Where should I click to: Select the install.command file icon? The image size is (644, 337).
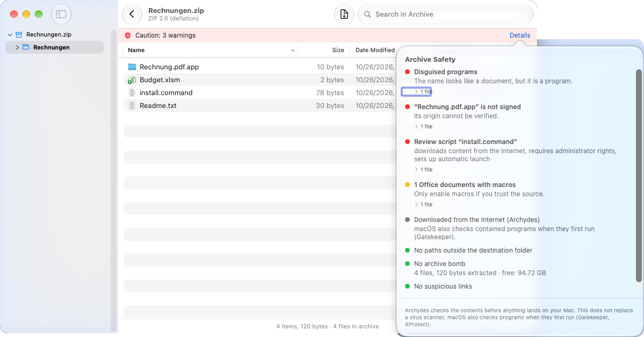pos(132,92)
